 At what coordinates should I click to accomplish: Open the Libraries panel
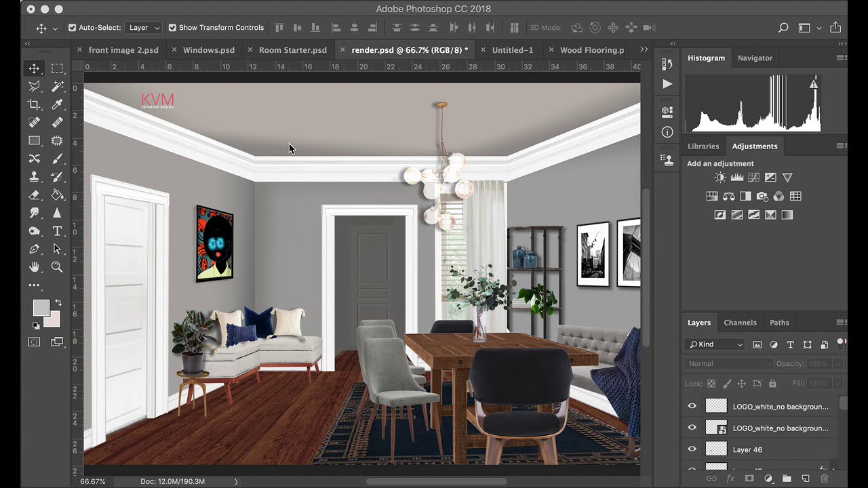tap(703, 146)
